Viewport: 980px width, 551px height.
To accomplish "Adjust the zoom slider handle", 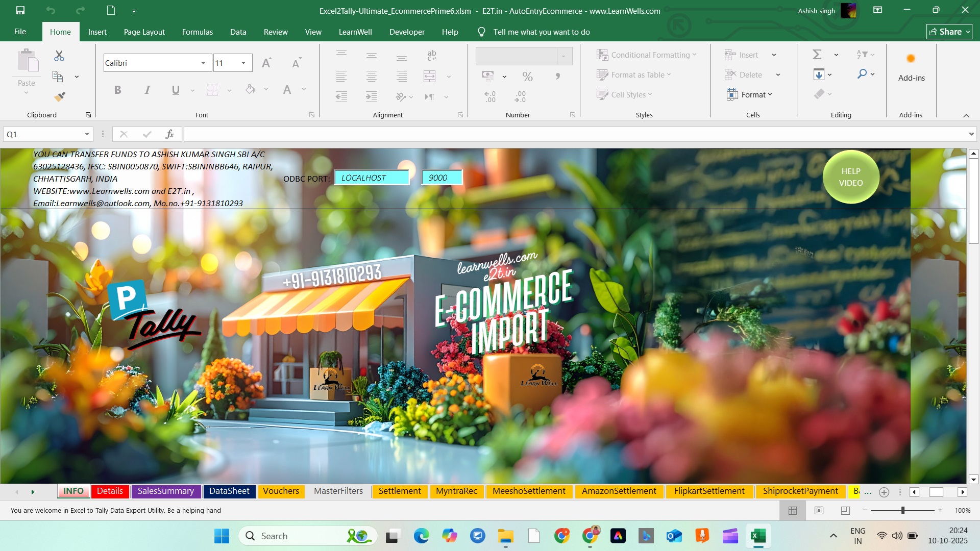I will click(x=903, y=510).
